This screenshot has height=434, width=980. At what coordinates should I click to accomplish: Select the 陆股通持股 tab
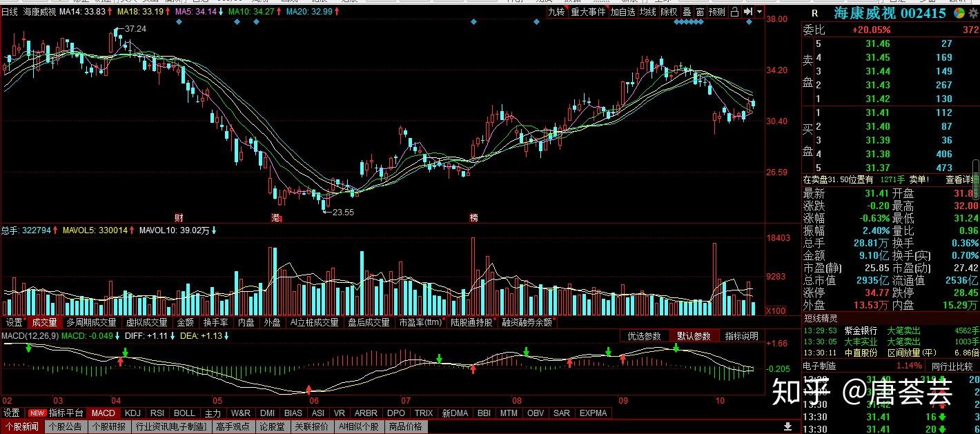(x=473, y=322)
